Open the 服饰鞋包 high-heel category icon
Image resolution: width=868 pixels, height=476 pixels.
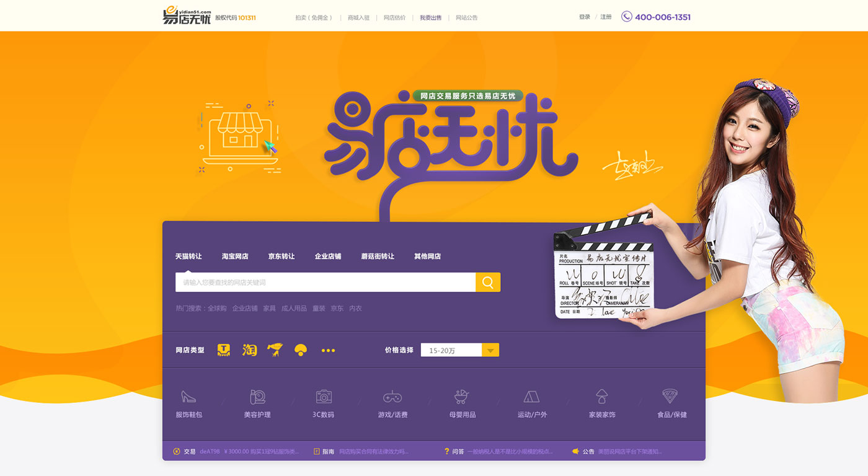coord(188,397)
